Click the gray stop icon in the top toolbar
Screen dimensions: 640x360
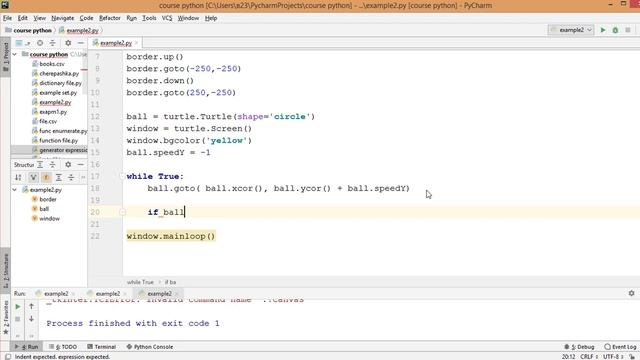tap(628, 30)
